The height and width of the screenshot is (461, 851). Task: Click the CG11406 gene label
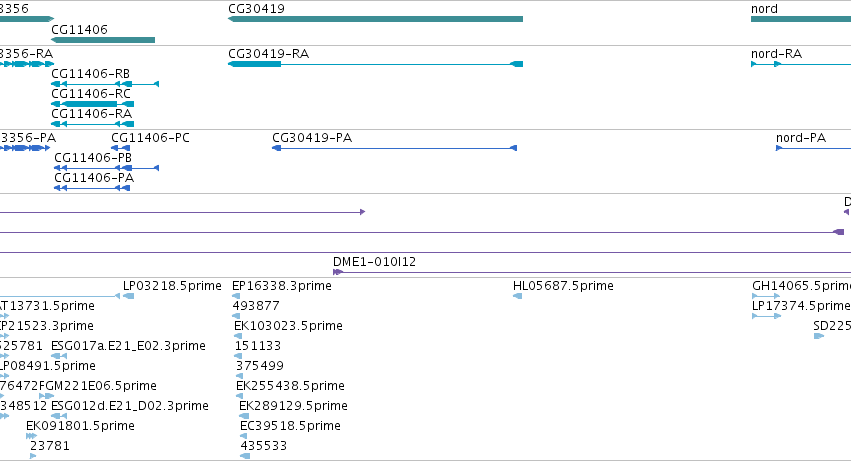[79, 29]
